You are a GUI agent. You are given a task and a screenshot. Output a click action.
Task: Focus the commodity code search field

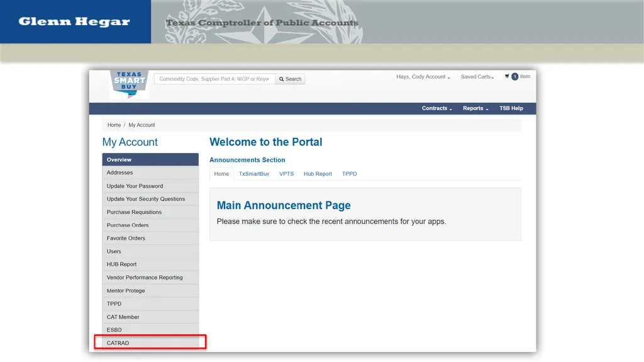click(214, 79)
